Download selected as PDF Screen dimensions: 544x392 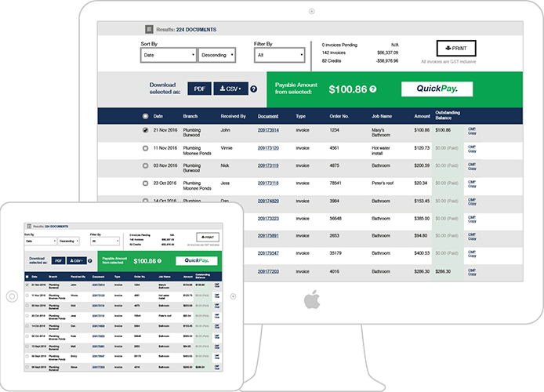(x=199, y=89)
